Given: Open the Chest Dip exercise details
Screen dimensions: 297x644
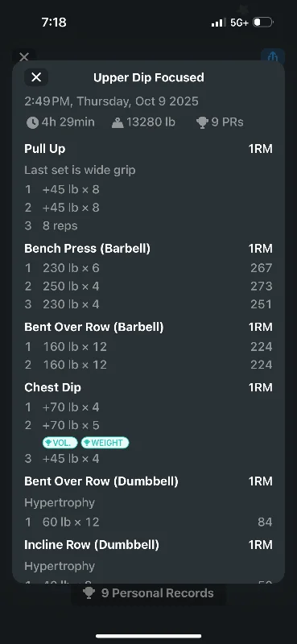Looking at the screenshot, I should coord(52,387).
